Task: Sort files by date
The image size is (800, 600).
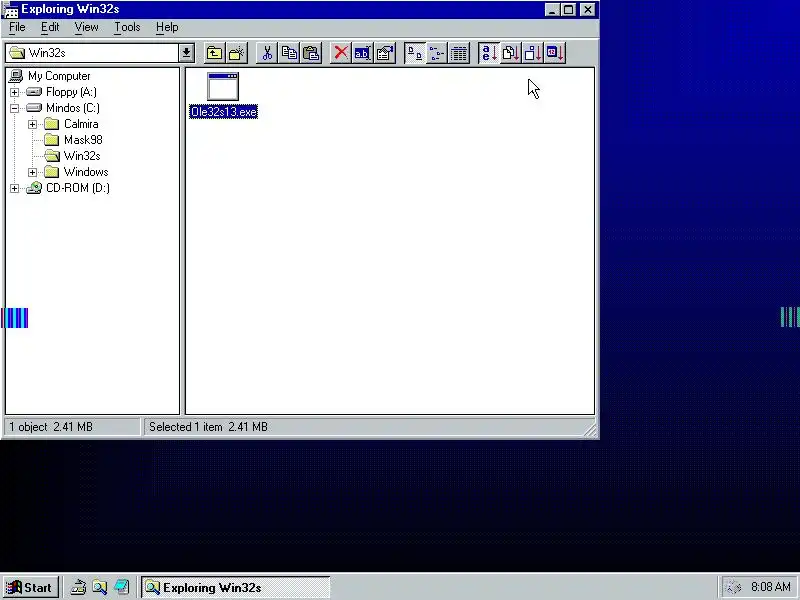Action: click(x=555, y=53)
